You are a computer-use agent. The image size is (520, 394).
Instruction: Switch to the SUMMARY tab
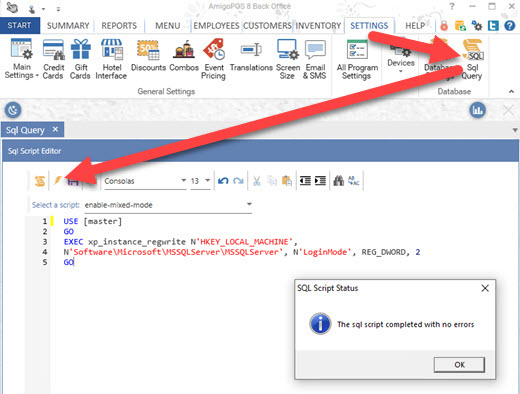68,26
